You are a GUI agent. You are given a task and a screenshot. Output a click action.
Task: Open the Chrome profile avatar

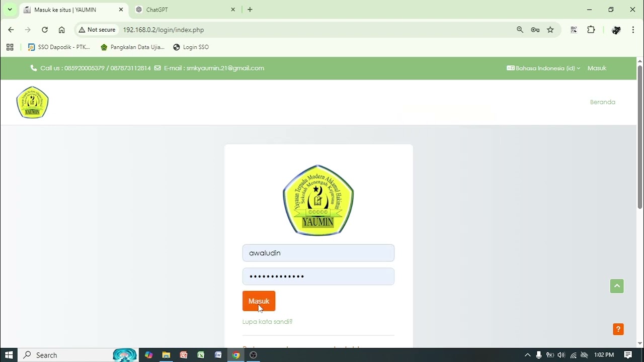pos(616,30)
